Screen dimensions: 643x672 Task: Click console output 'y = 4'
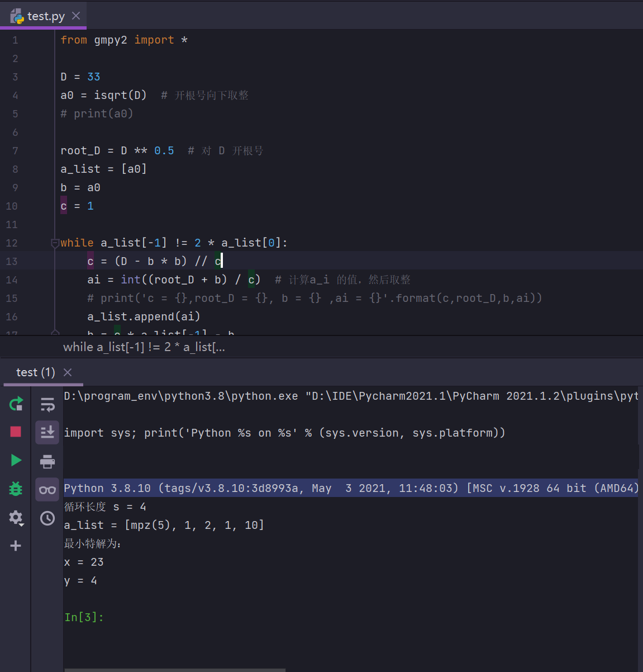[x=80, y=580]
